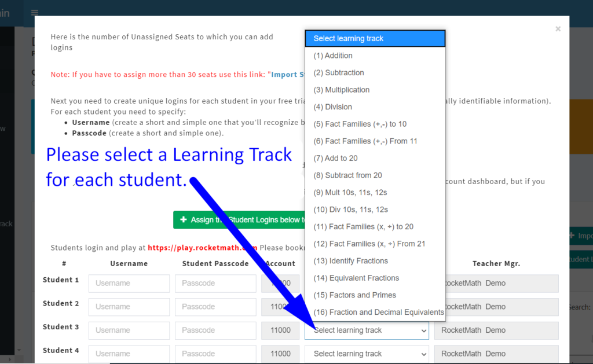Open Student 3's learning track dropdown
Screen dimensions: 593x364
point(366,330)
